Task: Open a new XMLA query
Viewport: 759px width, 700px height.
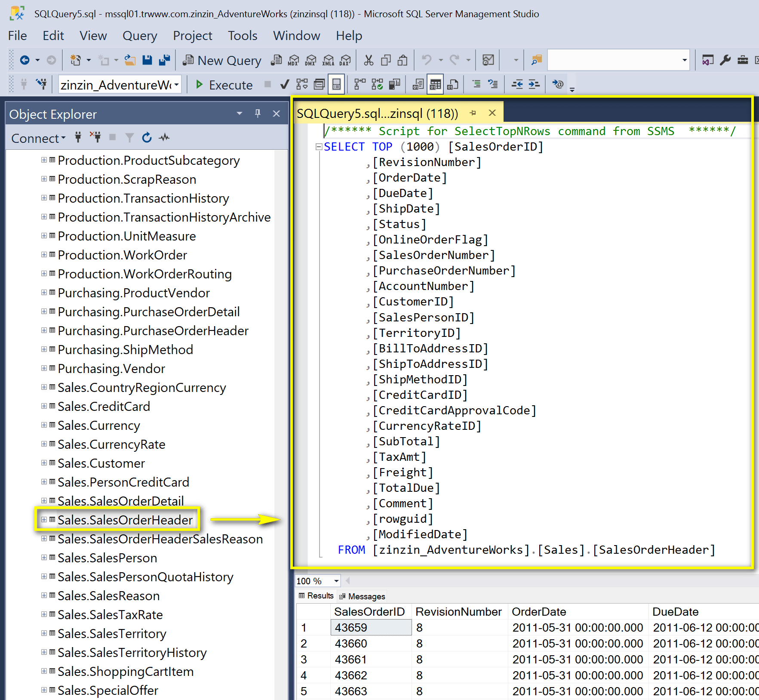Action: (328, 60)
